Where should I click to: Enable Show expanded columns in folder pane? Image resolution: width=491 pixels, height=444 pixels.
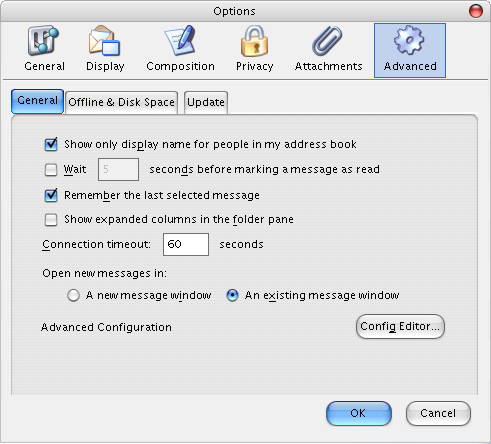[51, 220]
